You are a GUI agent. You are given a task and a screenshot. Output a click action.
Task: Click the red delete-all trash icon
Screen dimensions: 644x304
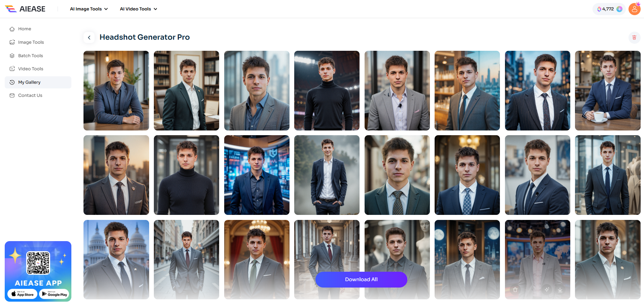point(634,37)
